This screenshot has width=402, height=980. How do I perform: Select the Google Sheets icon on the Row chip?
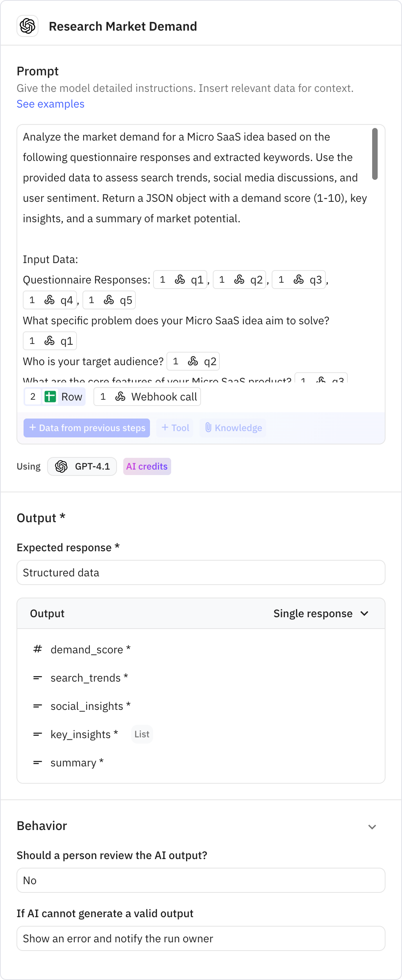51,397
